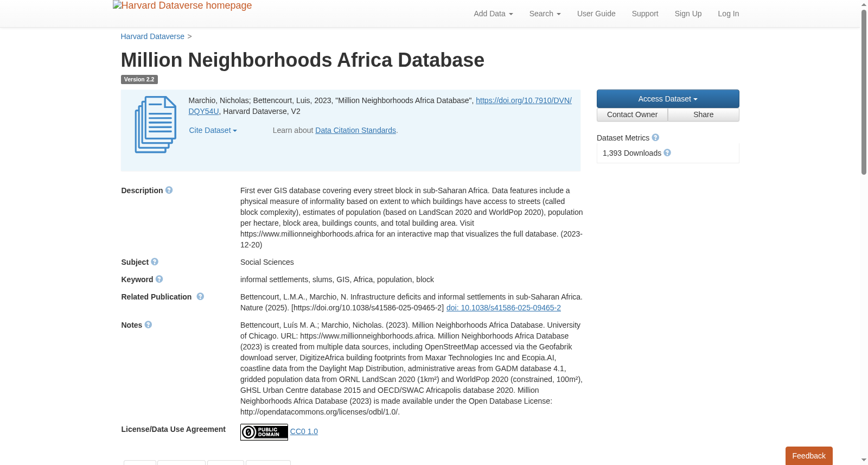This screenshot has height=465, width=868.
Task: Open the Add Data dropdown menu
Action: 493,14
